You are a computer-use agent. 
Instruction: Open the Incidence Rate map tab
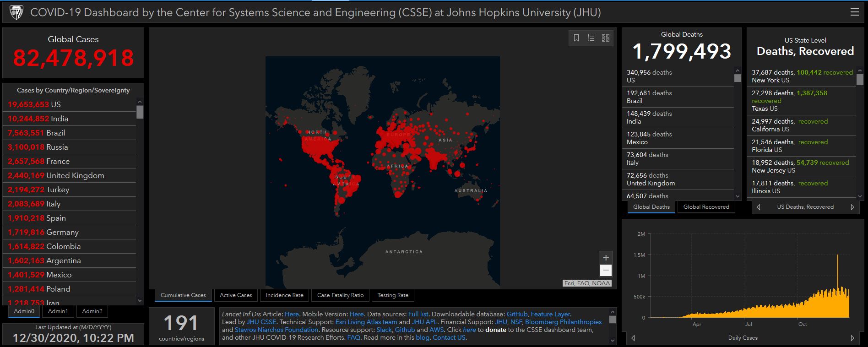click(x=284, y=295)
